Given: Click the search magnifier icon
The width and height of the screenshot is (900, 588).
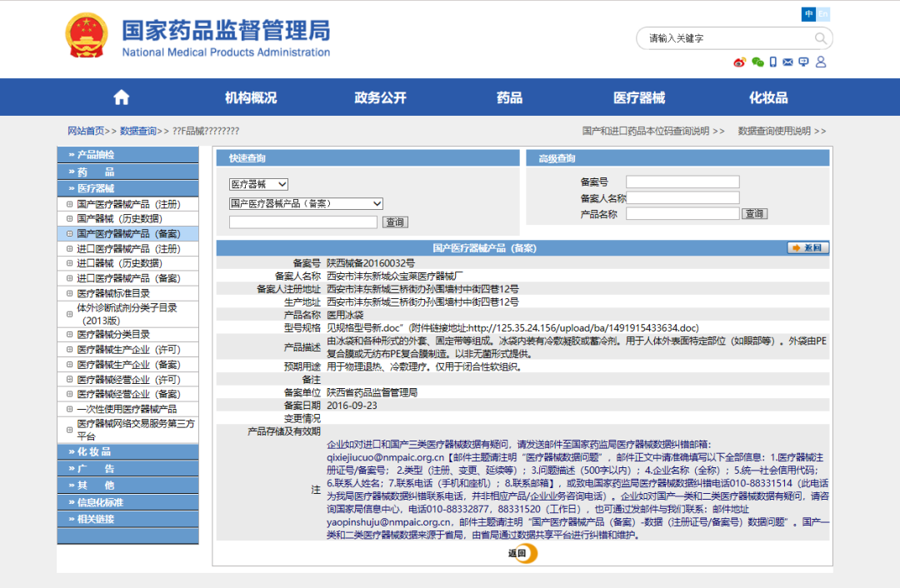Looking at the screenshot, I should click(x=819, y=38).
